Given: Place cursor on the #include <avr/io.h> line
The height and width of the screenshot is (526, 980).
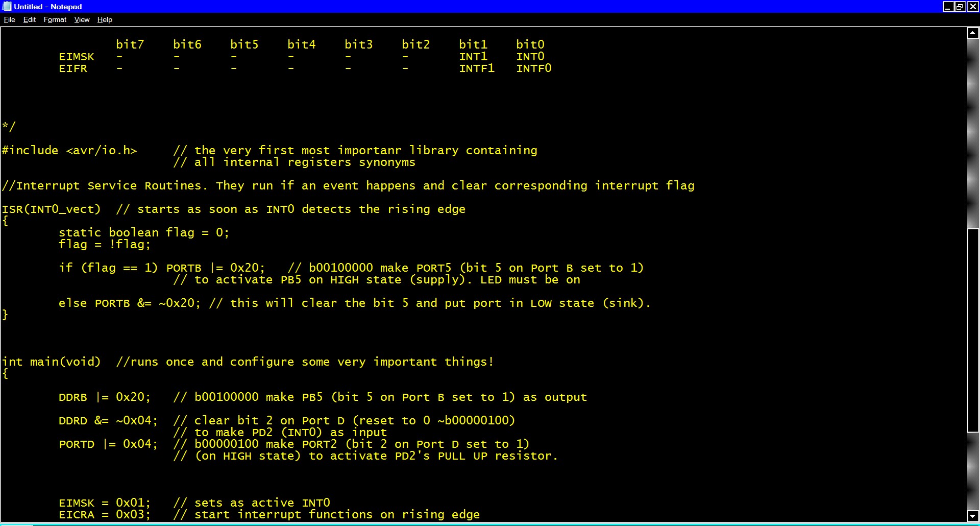Looking at the screenshot, I should coord(69,151).
